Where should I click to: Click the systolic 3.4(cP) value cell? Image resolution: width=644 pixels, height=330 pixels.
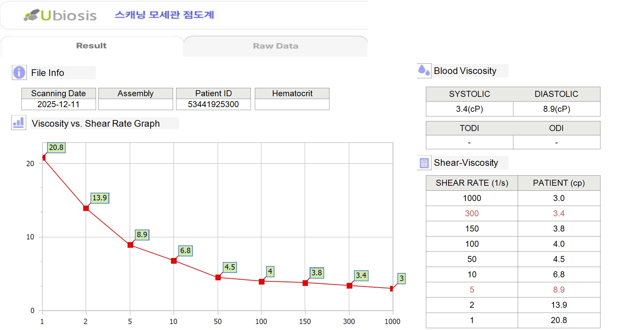(469, 109)
